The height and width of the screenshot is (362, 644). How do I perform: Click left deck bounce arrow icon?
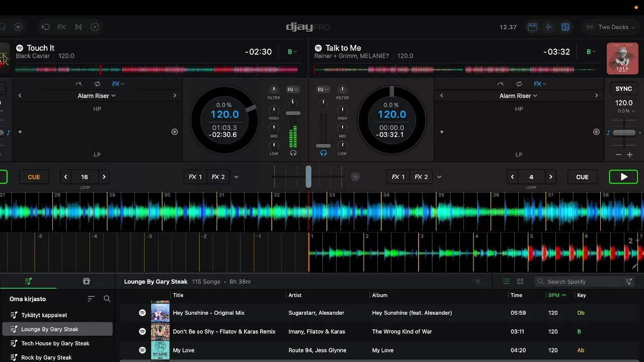point(78,84)
